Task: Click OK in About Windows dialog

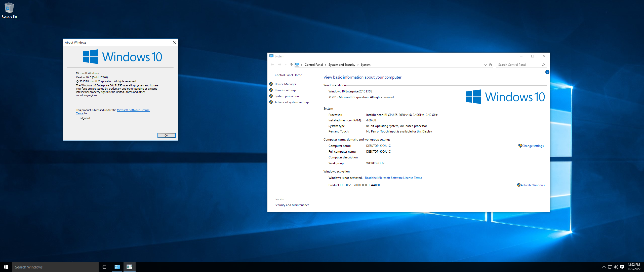Action: point(167,135)
